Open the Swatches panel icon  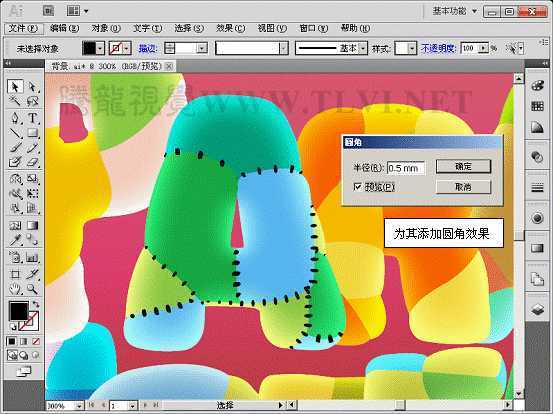(537, 106)
